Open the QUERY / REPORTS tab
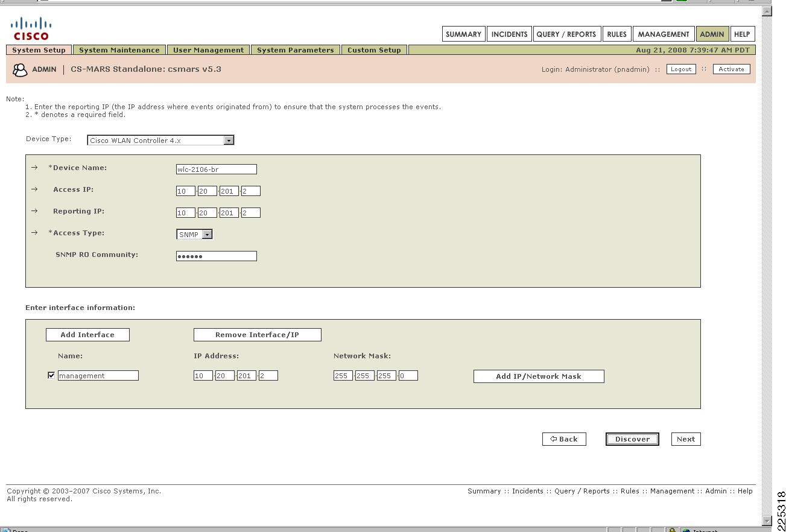Screen dimensions: 786x532 (x=566, y=34)
